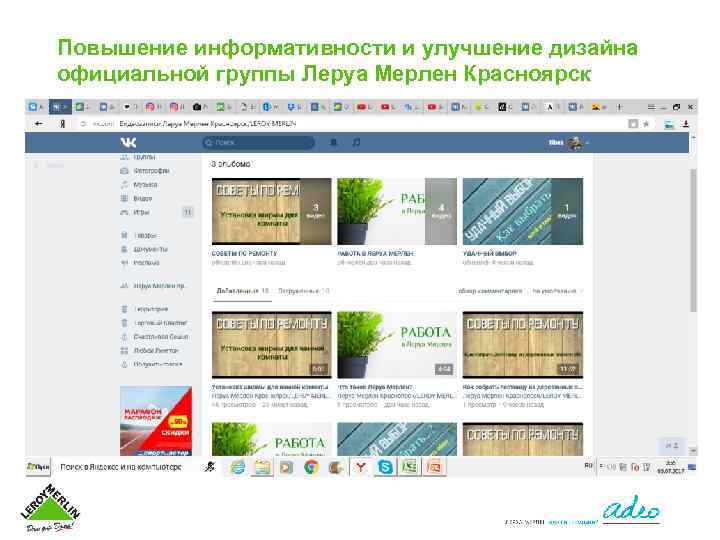The image size is (720, 540).
Task: Open PowerPoint from taskbar
Action: pyautogui.click(x=434, y=467)
